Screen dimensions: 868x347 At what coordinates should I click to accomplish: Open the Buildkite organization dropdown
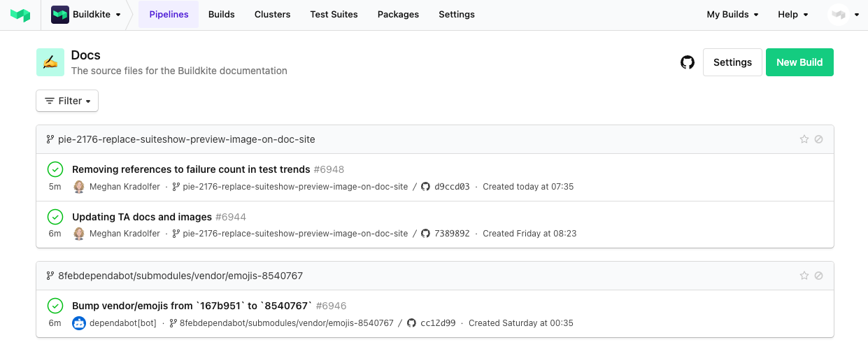point(86,14)
